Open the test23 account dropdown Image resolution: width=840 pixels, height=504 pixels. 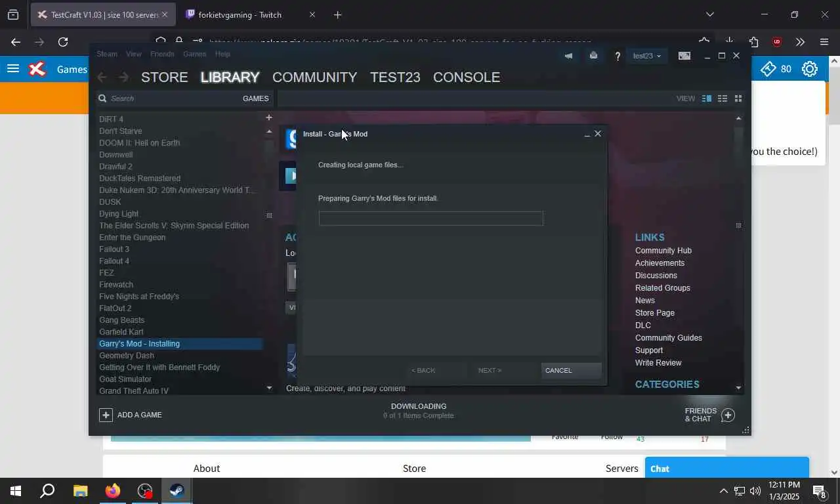click(646, 56)
